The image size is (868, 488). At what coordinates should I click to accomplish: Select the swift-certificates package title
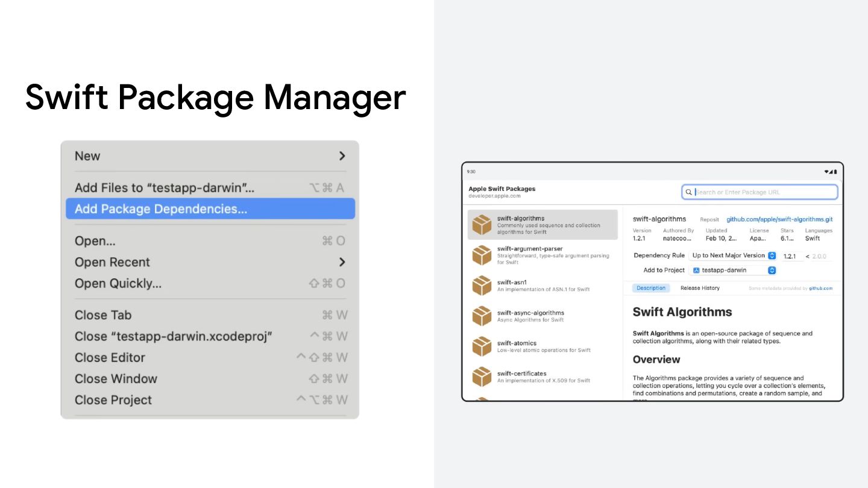tap(522, 373)
